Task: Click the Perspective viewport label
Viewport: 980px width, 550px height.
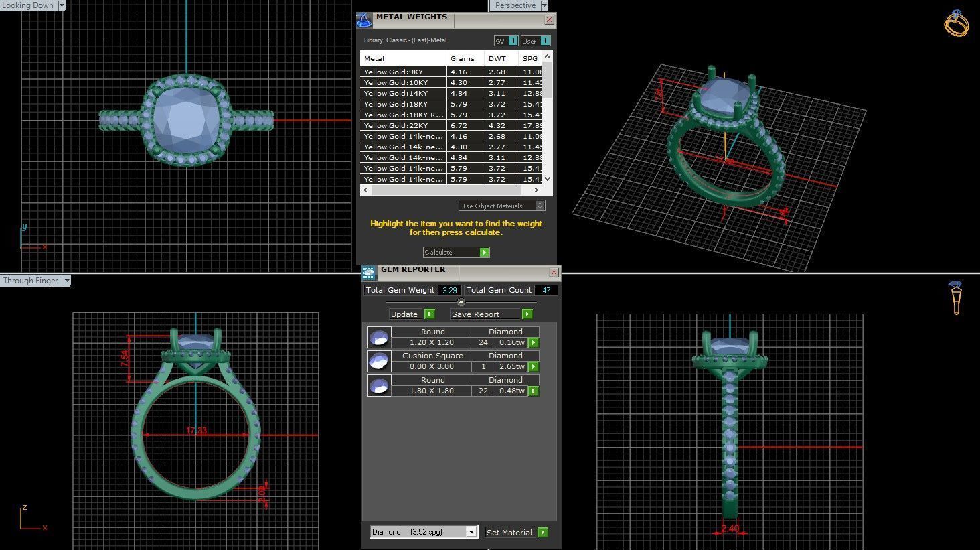Action: pos(515,5)
